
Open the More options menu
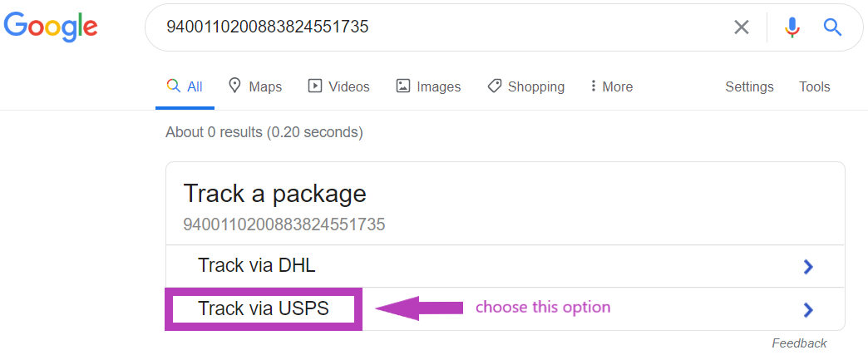[612, 86]
